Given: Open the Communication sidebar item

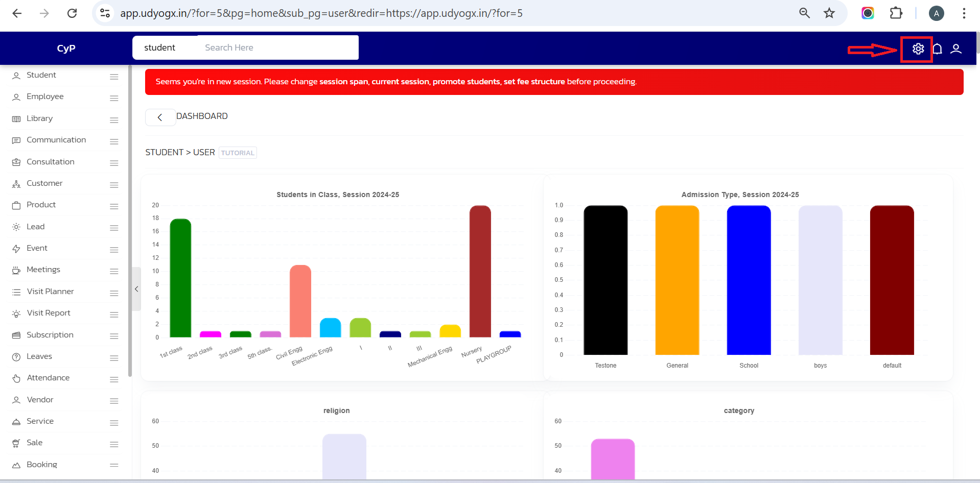Looking at the screenshot, I should point(56,140).
